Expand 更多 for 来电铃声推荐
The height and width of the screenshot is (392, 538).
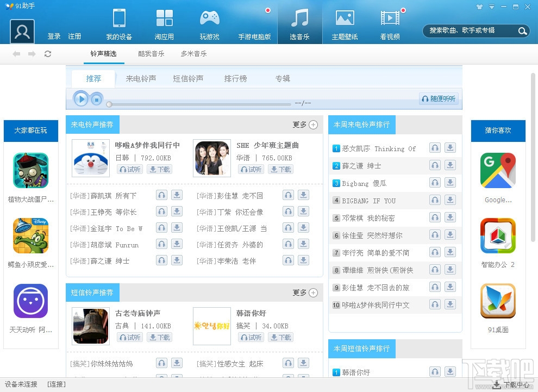click(x=305, y=125)
